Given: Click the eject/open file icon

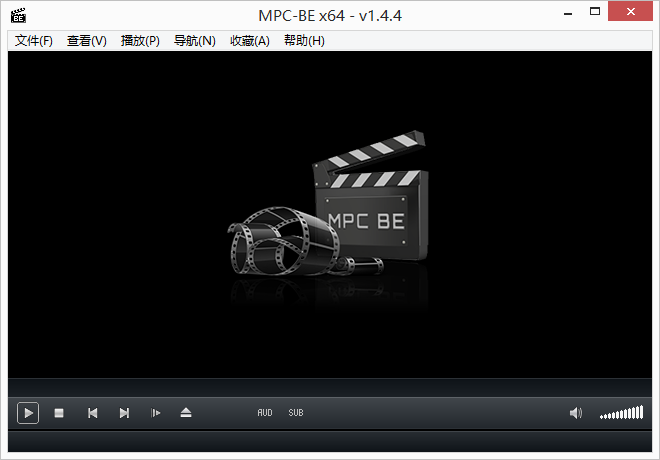Looking at the screenshot, I should 186,413.
